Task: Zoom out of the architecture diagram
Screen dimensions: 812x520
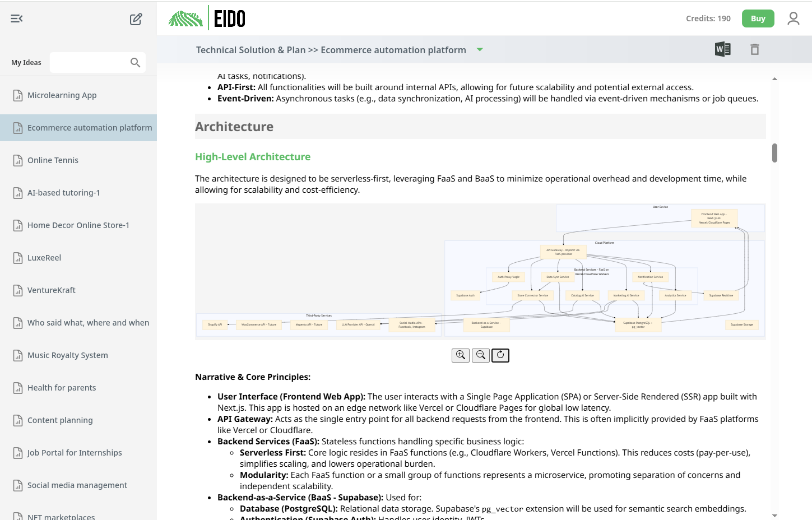Action: click(480, 355)
